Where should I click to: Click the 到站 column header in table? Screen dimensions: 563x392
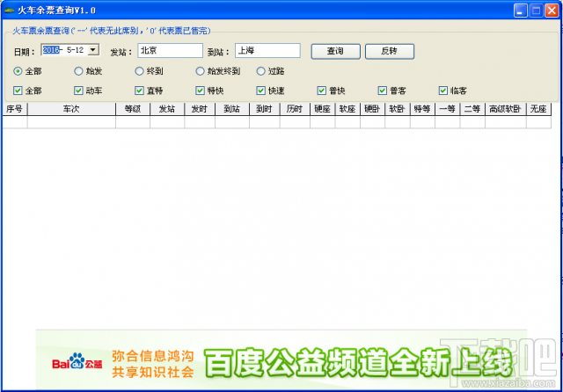pyautogui.click(x=232, y=109)
